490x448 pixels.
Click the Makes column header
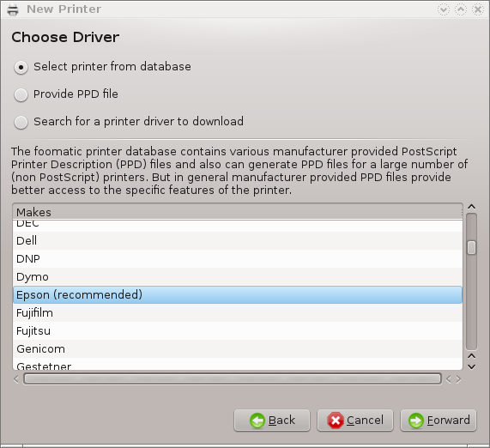coord(238,212)
